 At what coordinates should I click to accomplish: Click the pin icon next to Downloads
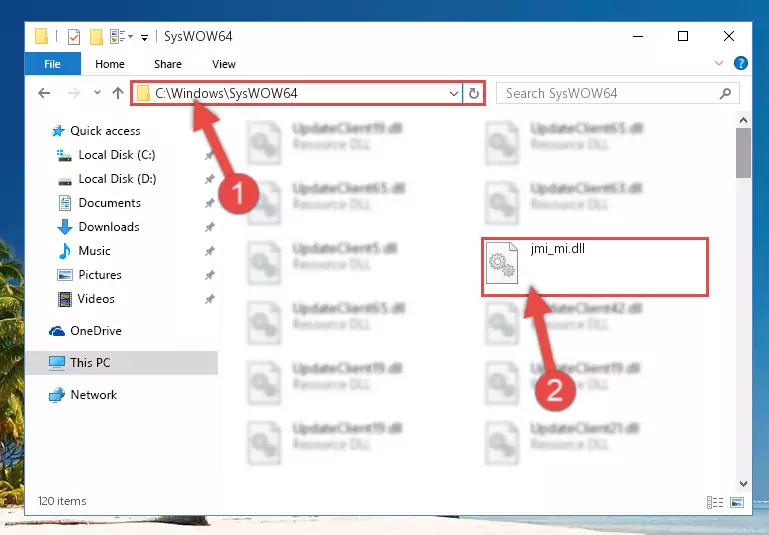(x=209, y=227)
